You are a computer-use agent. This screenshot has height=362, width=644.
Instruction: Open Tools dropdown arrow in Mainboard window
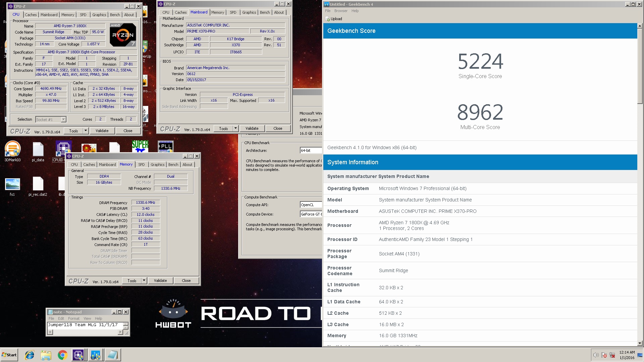pyautogui.click(x=235, y=128)
